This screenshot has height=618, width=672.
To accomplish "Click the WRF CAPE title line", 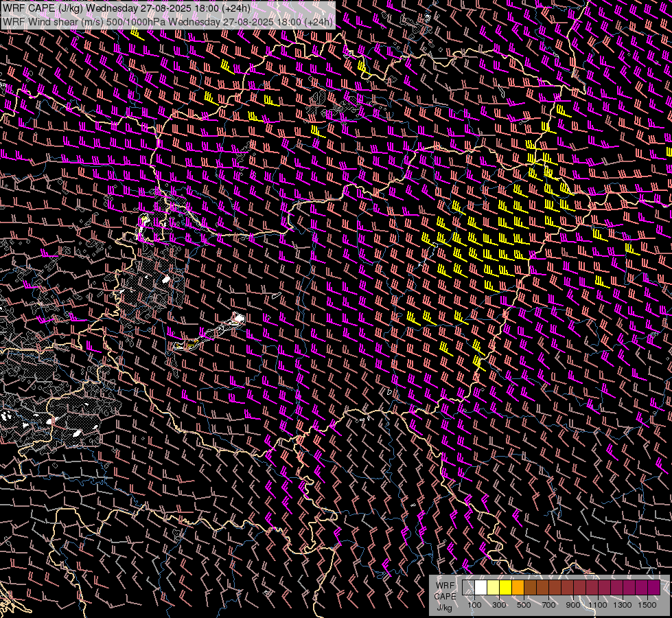I will coord(126,8).
